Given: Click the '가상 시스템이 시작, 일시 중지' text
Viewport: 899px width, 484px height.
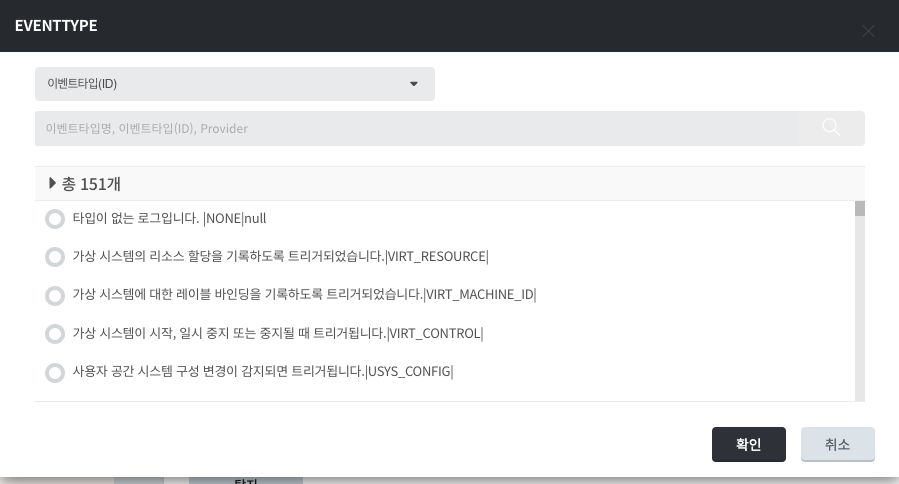Looking at the screenshot, I should pyautogui.click(x=277, y=333).
